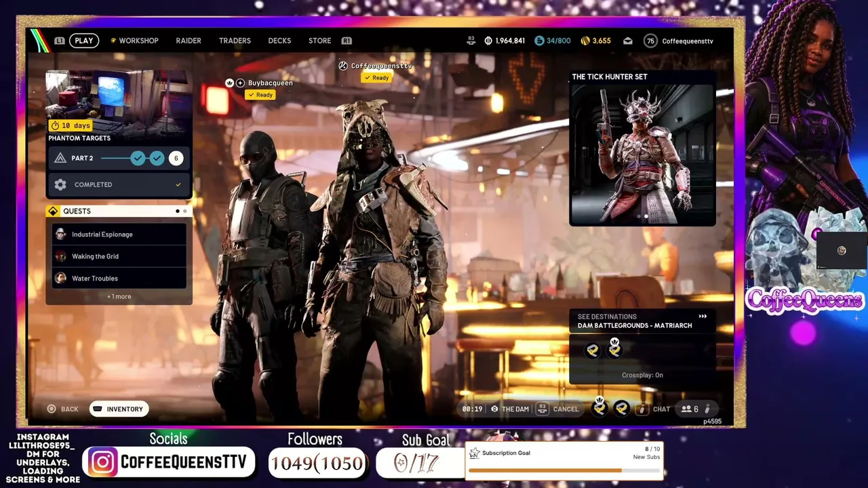Screen dimensions: 868x488
Task: Click the R3 stick icon beside CANCEL
Action: 542,409
